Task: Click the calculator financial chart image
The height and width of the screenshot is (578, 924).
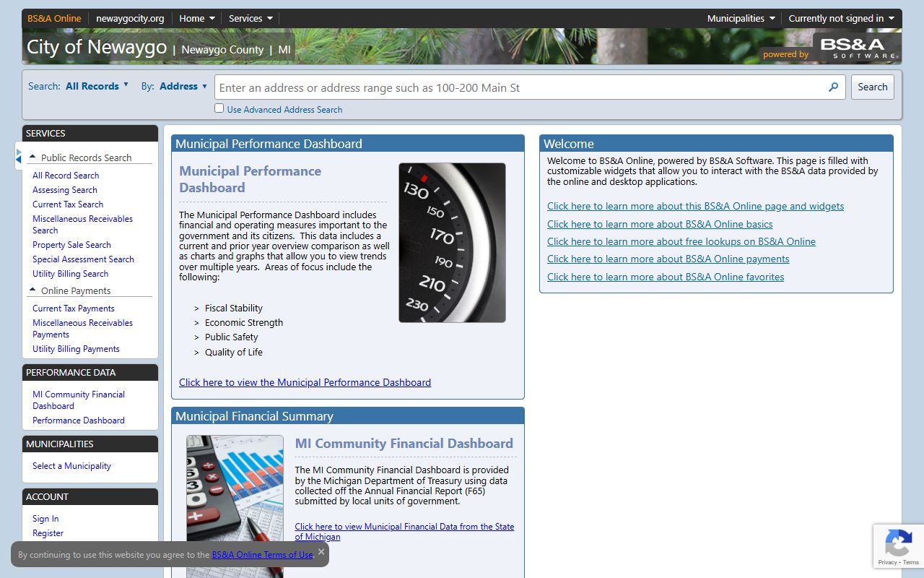Action: [x=235, y=506]
